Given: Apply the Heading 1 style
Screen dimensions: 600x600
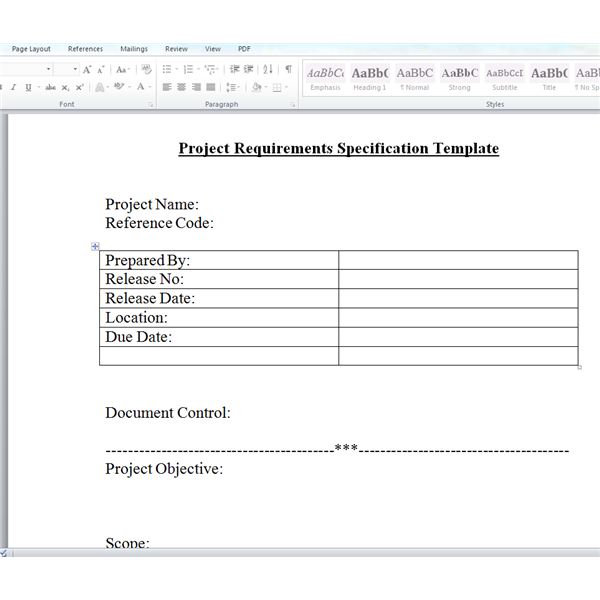Looking at the screenshot, I should pos(370,78).
